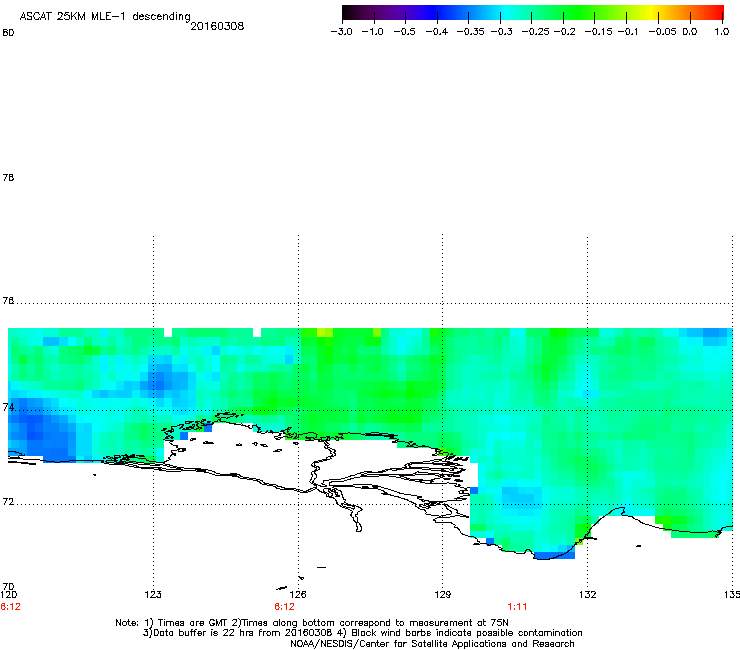Viewport: 740px width, 650px height.
Task: Click the NOAA/NESDIS credit line
Action: pyautogui.click(x=432, y=644)
